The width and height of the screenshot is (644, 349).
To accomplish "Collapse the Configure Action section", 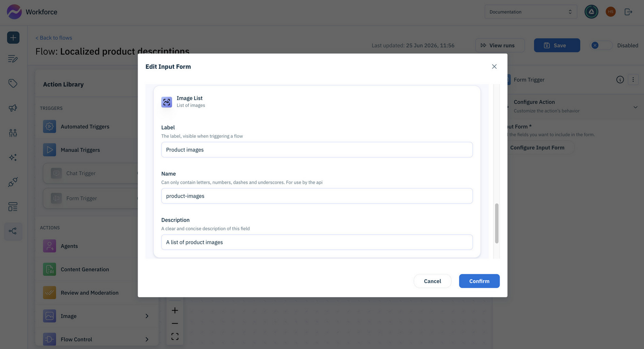I will pyautogui.click(x=635, y=107).
